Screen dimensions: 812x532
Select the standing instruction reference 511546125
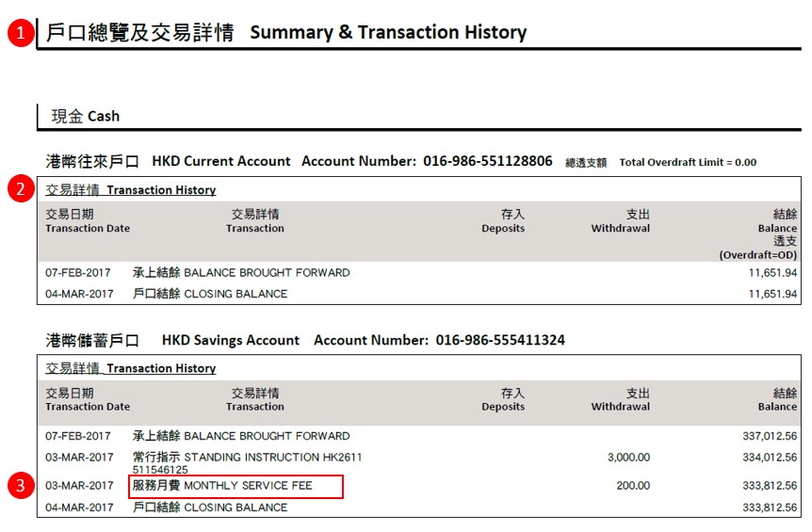(x=160, y=469)
